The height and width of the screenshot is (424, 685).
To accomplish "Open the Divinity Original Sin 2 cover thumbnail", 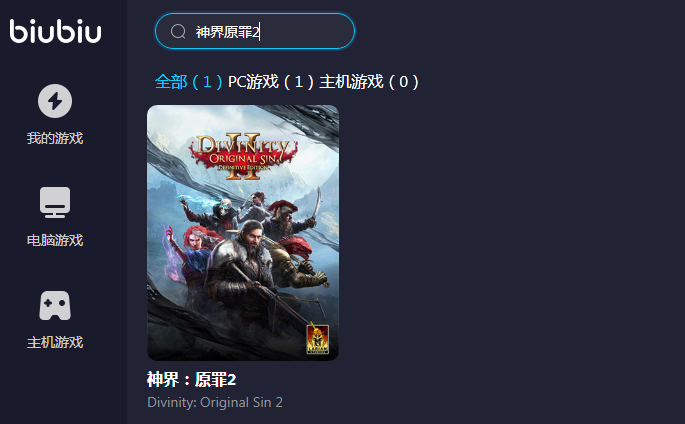I will pos(243,233).
